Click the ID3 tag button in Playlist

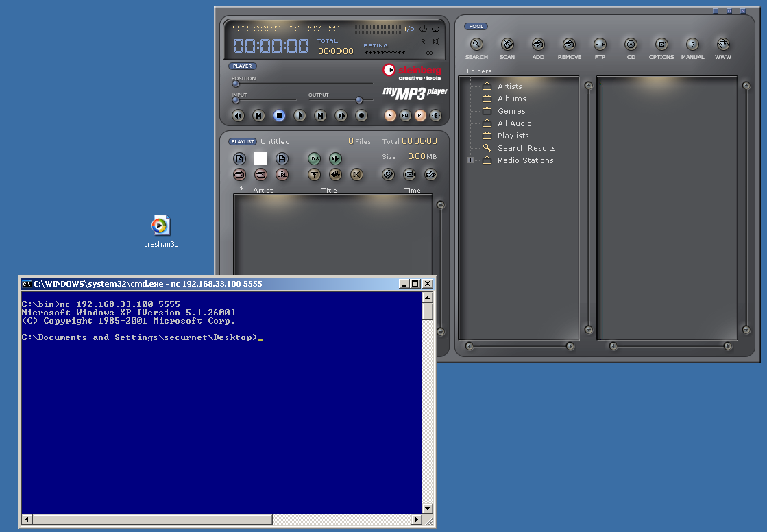coord(314,158)
